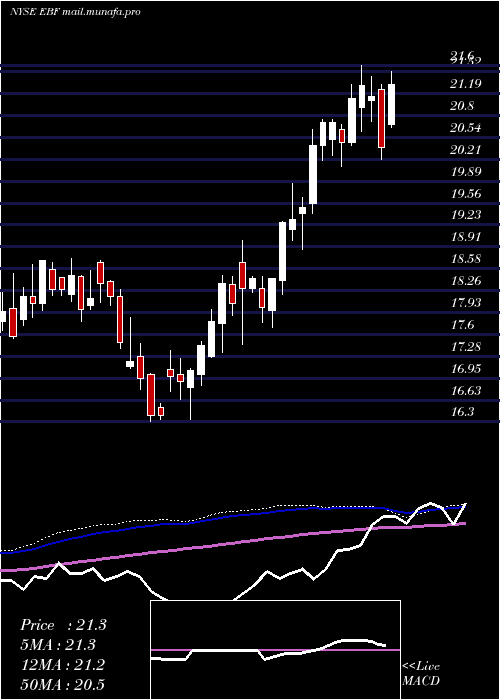The height and width of the screenshot is (700, 500).
Task: Click the pink signal line in MACD panel
Action: 275,650
